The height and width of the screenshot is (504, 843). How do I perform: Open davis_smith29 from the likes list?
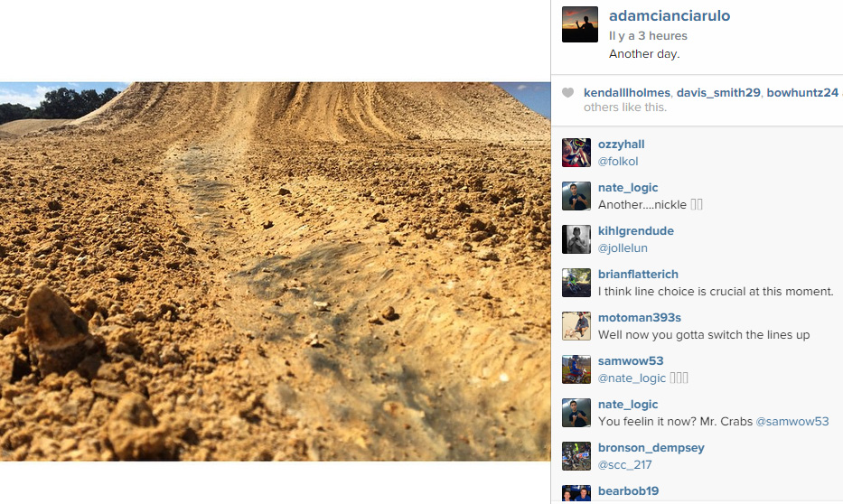point(718,92)
